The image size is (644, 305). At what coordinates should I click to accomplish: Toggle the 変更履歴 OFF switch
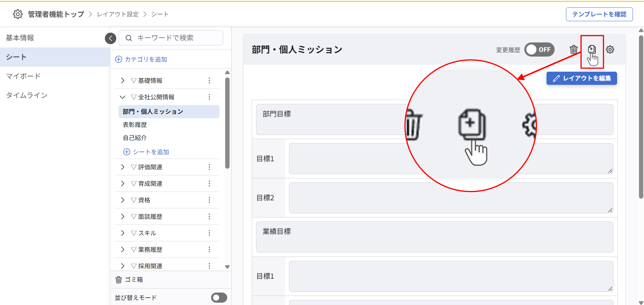pyautogui.click(x=539, y=50)
